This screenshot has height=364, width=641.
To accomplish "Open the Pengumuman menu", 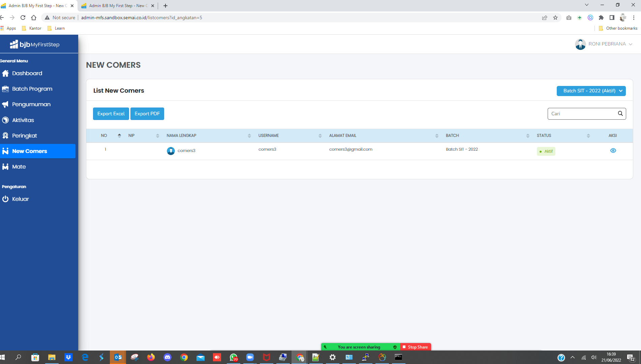I will [26, 104].
